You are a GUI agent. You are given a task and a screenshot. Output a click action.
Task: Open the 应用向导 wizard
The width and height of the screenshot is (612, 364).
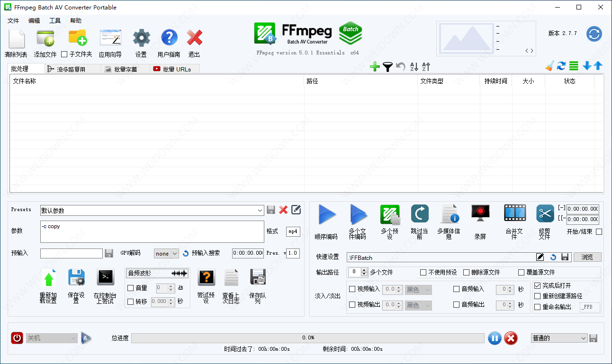point(110,38)
